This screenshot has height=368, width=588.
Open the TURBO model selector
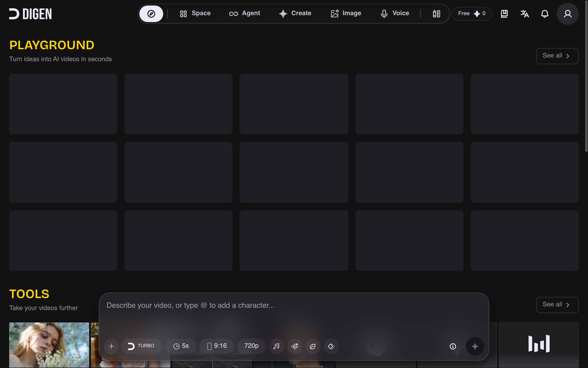[x=141, y=346]
